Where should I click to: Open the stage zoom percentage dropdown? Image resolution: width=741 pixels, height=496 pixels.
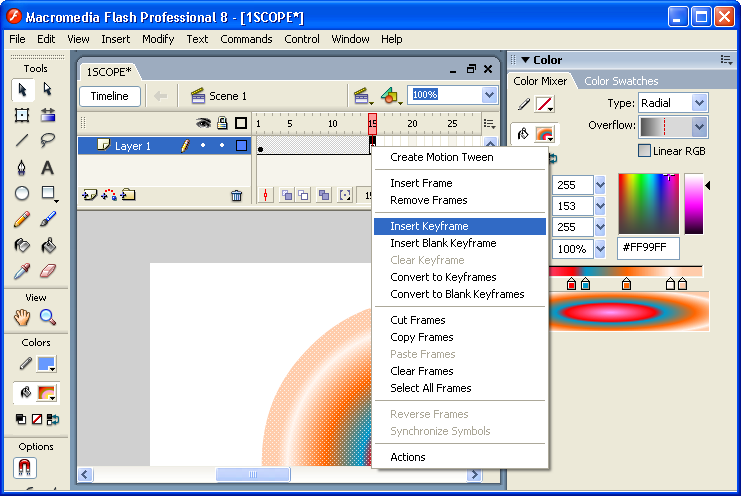489,95
